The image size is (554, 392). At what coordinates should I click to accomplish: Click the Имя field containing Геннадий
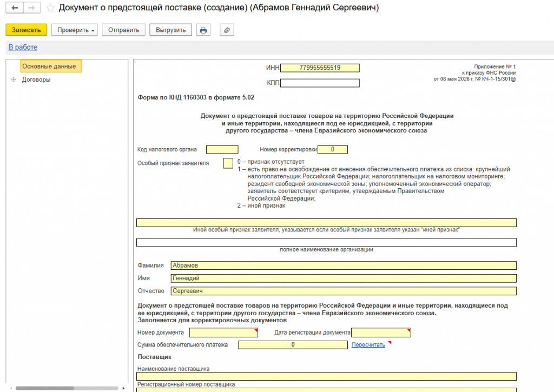pos(344,278)
